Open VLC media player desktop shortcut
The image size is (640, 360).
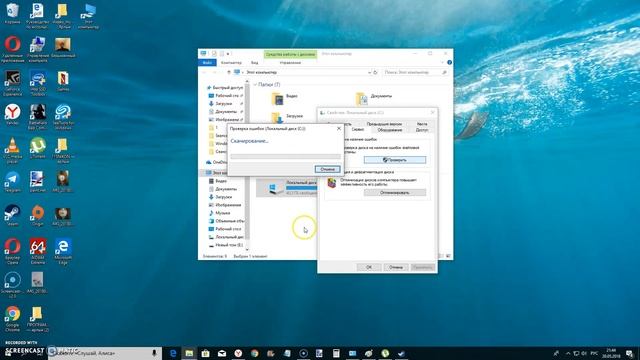pyautogui.click(x=12, y=150)
